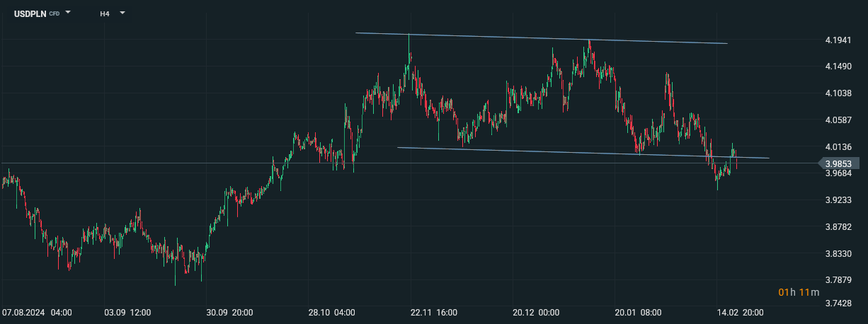Select the lower channel trendline
Screen dimensions: 868x324
pos(583,153)
